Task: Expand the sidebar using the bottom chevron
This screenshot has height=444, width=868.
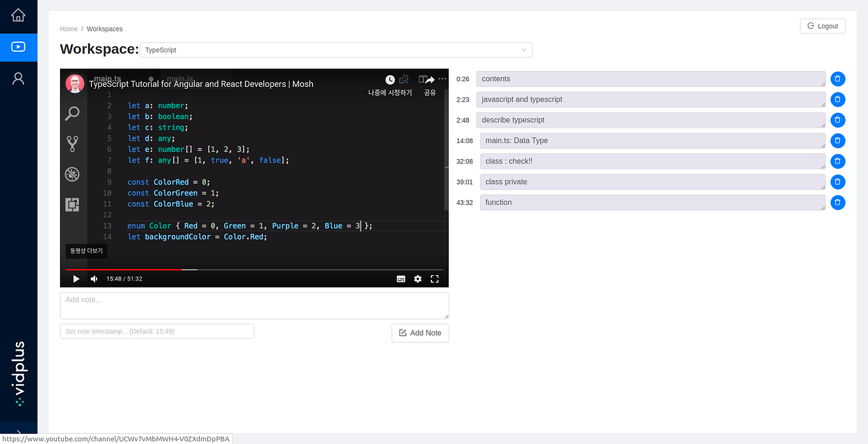Action: click(19, 431)
